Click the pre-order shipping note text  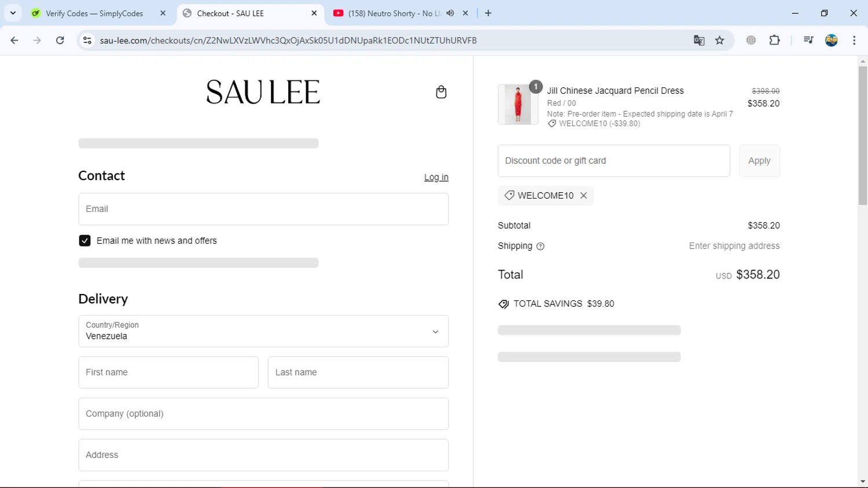tap(640, 114)
